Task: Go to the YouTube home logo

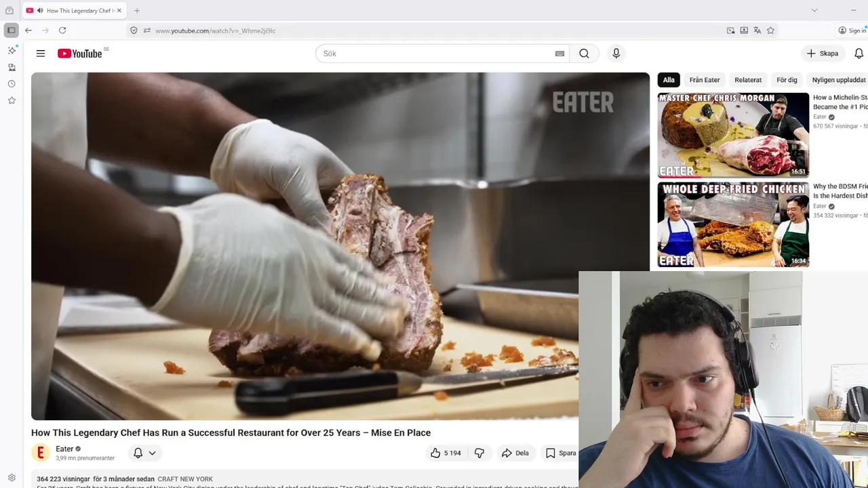Action: click(x=80, y=54)
